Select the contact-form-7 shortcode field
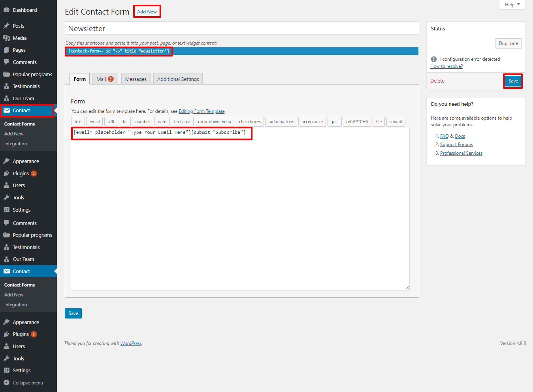533x392 pixels. pos(119,51)
